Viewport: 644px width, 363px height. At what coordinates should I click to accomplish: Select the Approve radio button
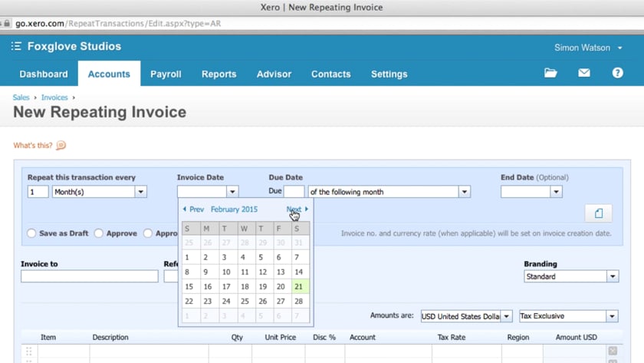pos(99,233)
